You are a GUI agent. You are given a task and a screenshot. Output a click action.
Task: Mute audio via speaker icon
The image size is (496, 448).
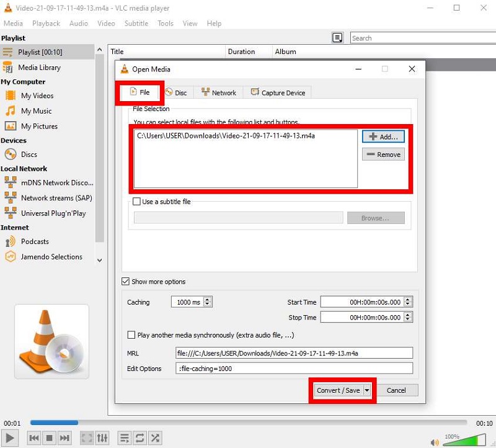tap(435, 442)
